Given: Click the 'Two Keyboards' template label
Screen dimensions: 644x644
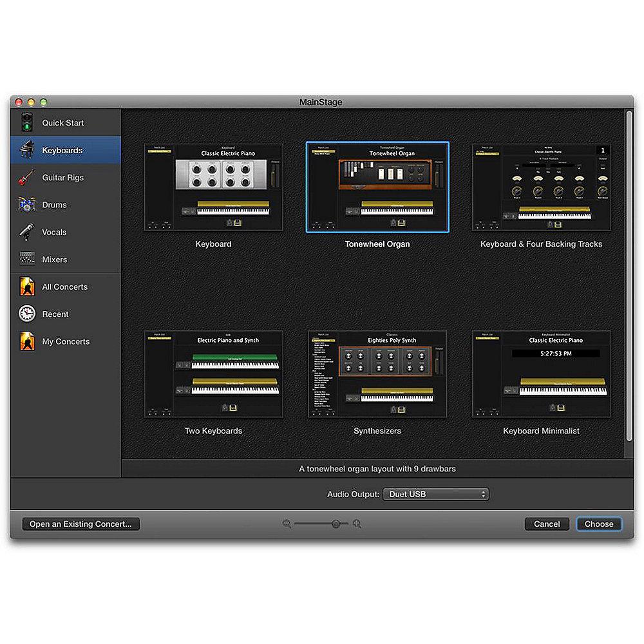Looking at the screenshot, I should click(x=213, y=431).
